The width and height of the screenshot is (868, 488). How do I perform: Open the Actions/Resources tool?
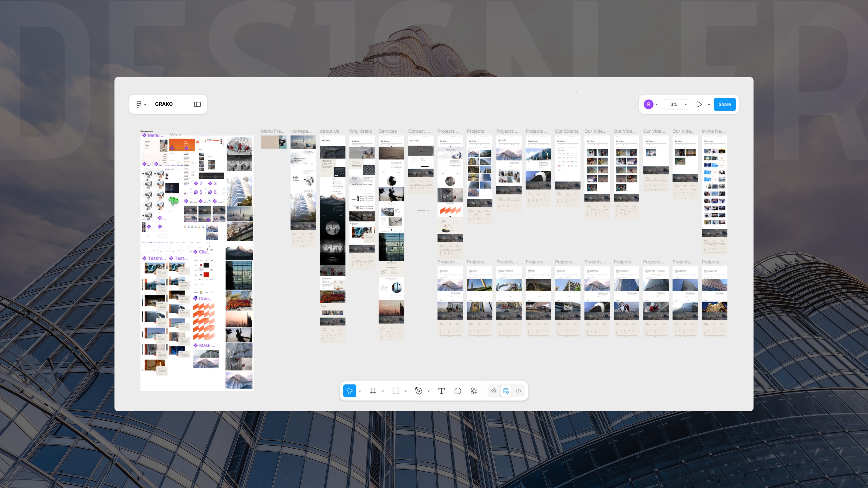click(x=474, y=391)
